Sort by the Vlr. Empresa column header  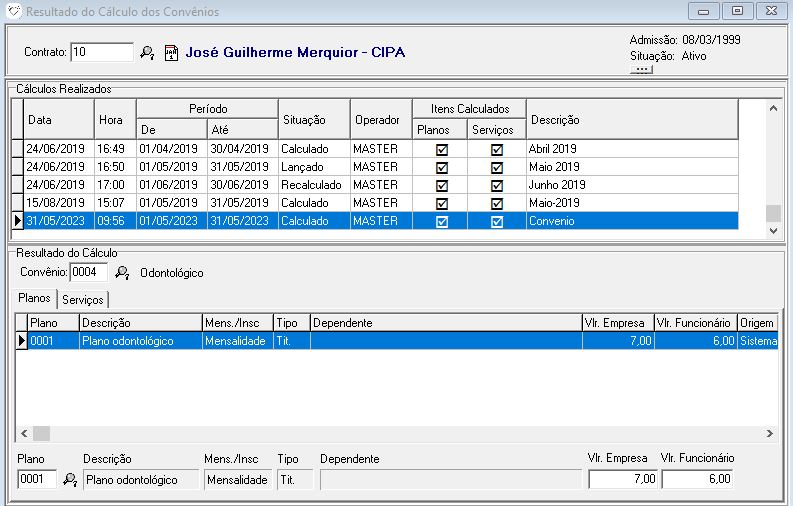(615, 323)
